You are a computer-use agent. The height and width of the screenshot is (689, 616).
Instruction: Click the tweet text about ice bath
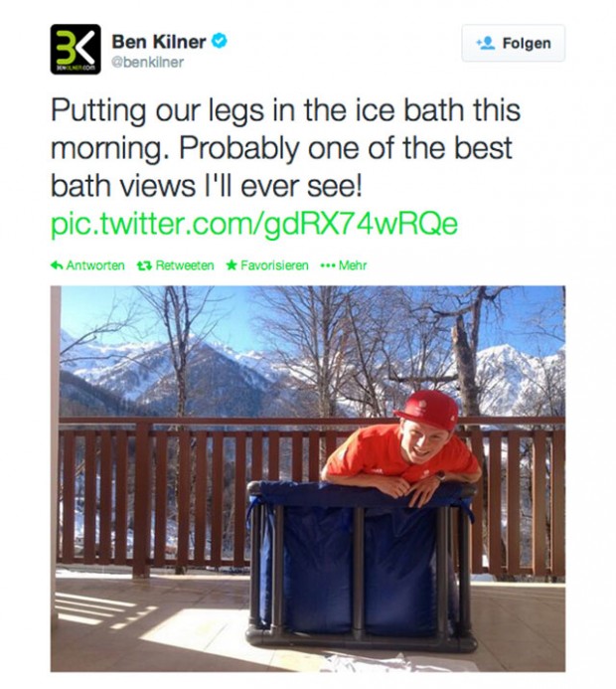pyautogui.click(x=285, y=148)
